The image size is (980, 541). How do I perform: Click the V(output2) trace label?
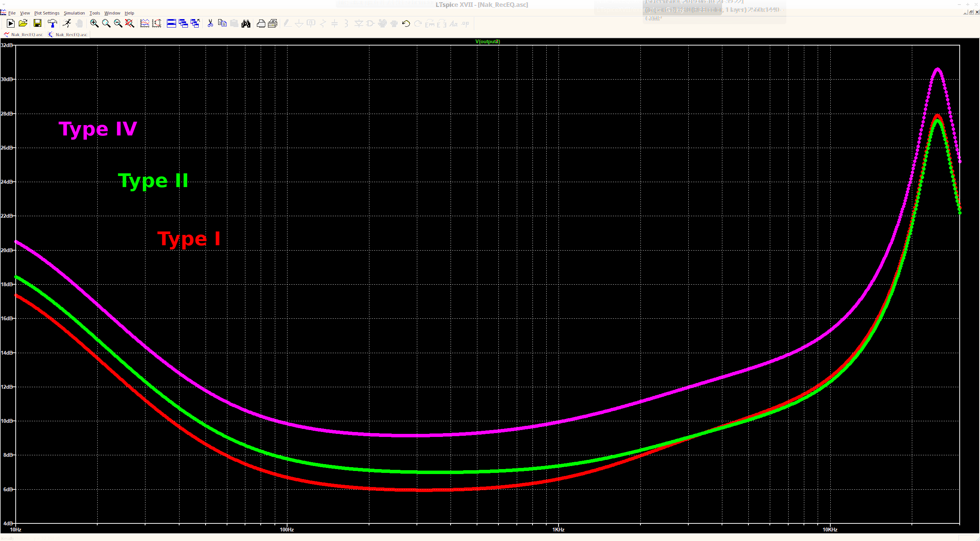pyautogui.click(x=487, y=41)
